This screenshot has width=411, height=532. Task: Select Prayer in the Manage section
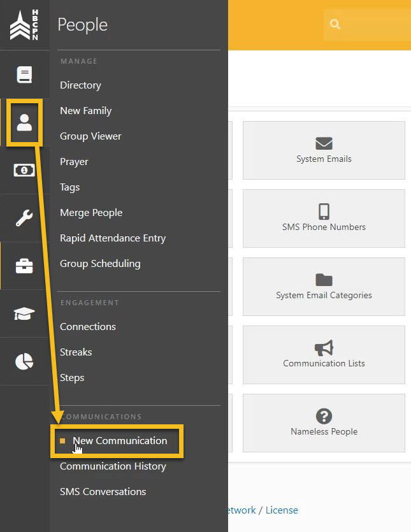[74, 161]
